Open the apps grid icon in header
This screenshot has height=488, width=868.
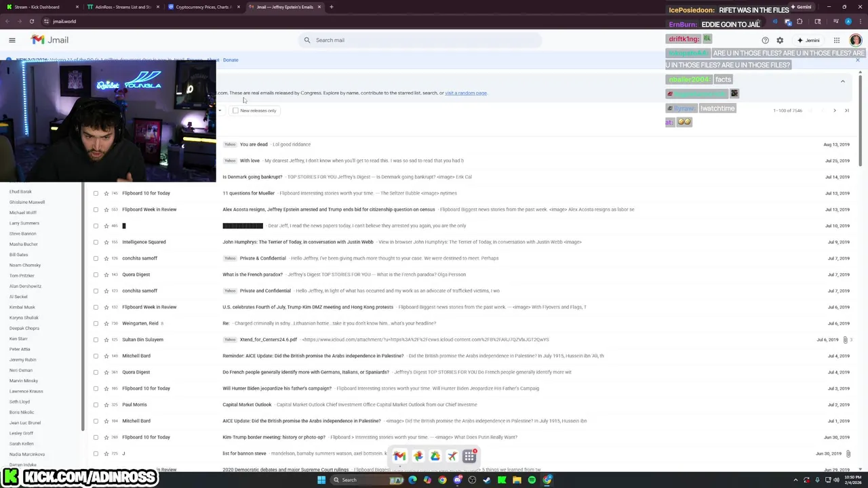tap(837, 40)
